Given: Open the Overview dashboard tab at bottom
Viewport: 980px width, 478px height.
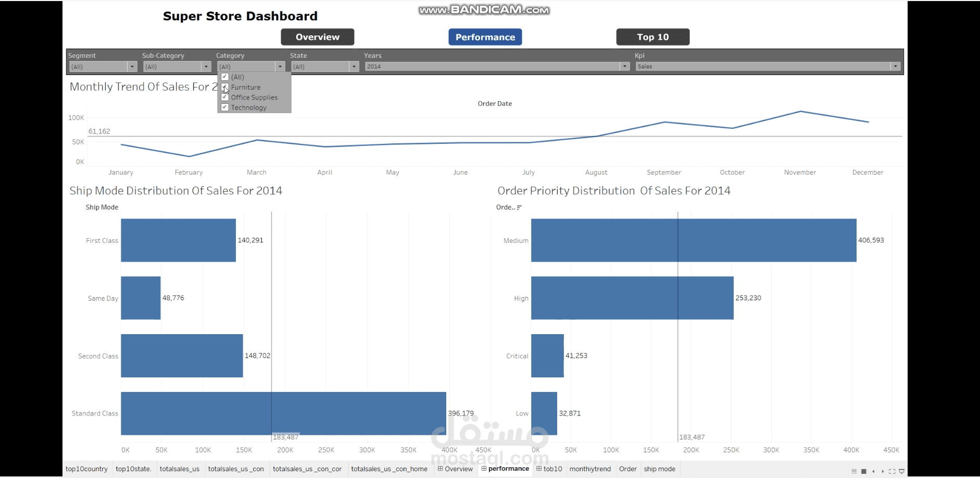Looking at the screenshot, I should point(455,469).
